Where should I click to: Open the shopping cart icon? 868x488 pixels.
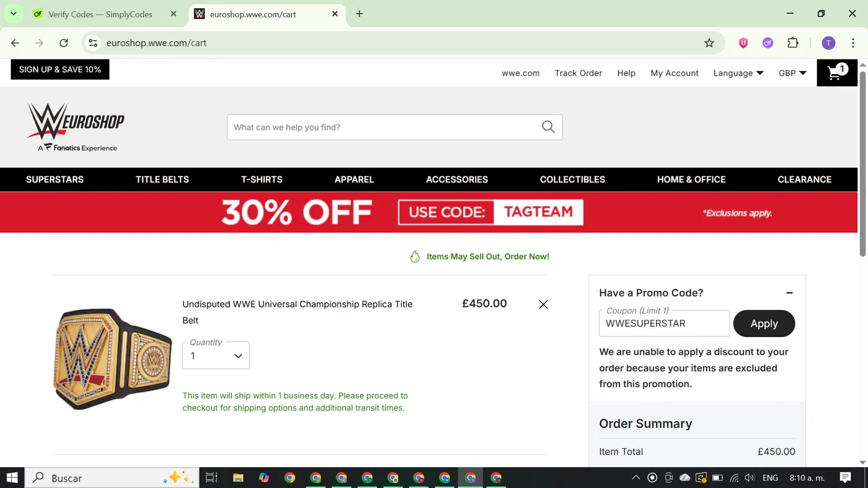[x=837, y=72]
